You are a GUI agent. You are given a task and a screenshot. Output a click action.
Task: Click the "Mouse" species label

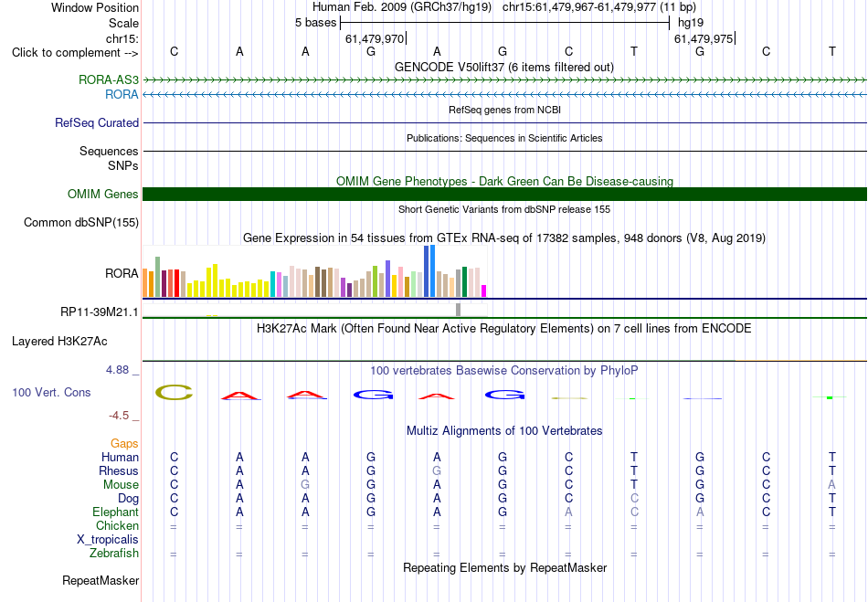(x=122, y=485)
